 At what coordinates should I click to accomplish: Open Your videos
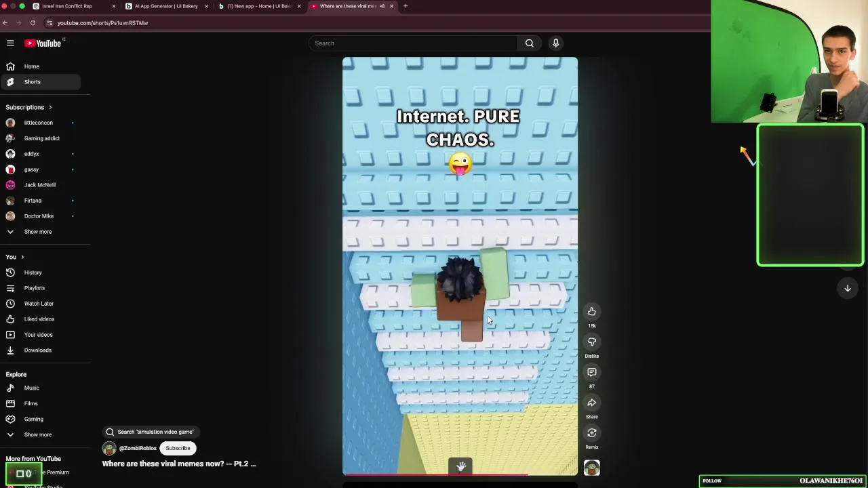pos(41,335)
